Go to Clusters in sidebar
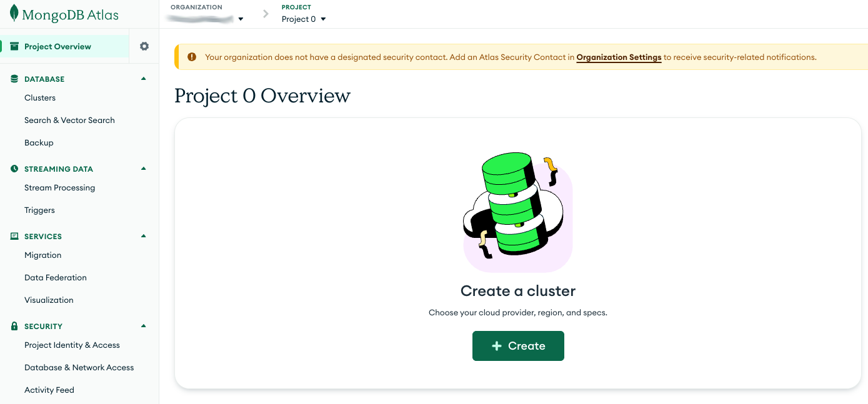Image resolution: width=868 pixels, height=404 pixels. (40, 98)
